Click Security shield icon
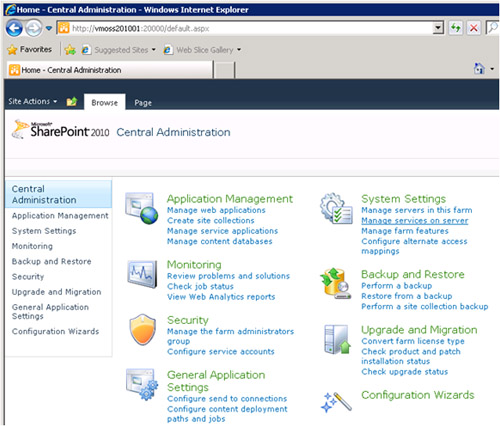This screenshot has width=500, height=426. (143, 330)
